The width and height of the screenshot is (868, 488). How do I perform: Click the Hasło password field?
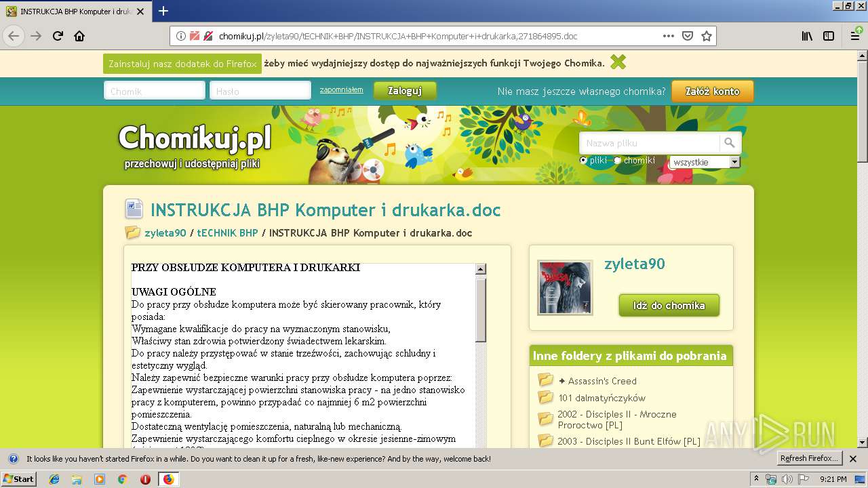point(260,91)
